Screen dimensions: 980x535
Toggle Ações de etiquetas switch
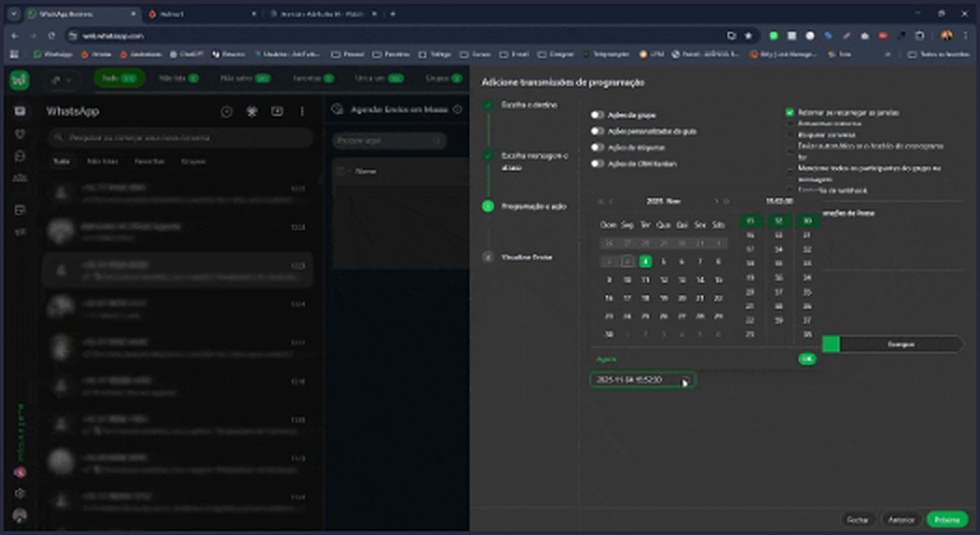click(x=598, y=148)
